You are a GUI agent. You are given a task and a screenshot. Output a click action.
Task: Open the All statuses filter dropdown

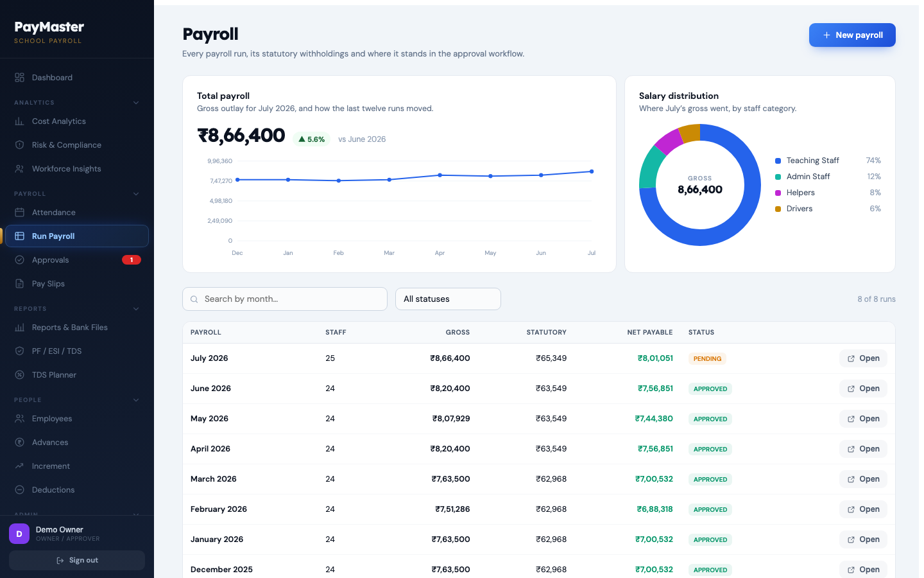[448, 299]
